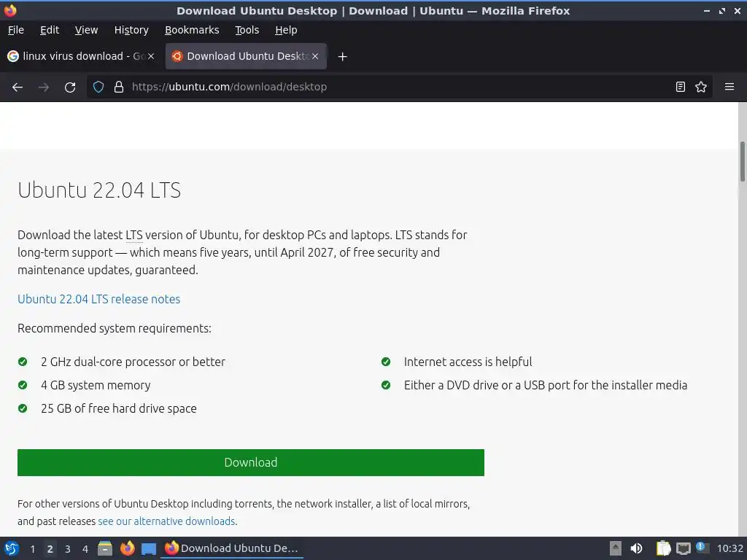Open the Tools menu
The width and height of the screenshot is (747, 560).
click(247, 30)
